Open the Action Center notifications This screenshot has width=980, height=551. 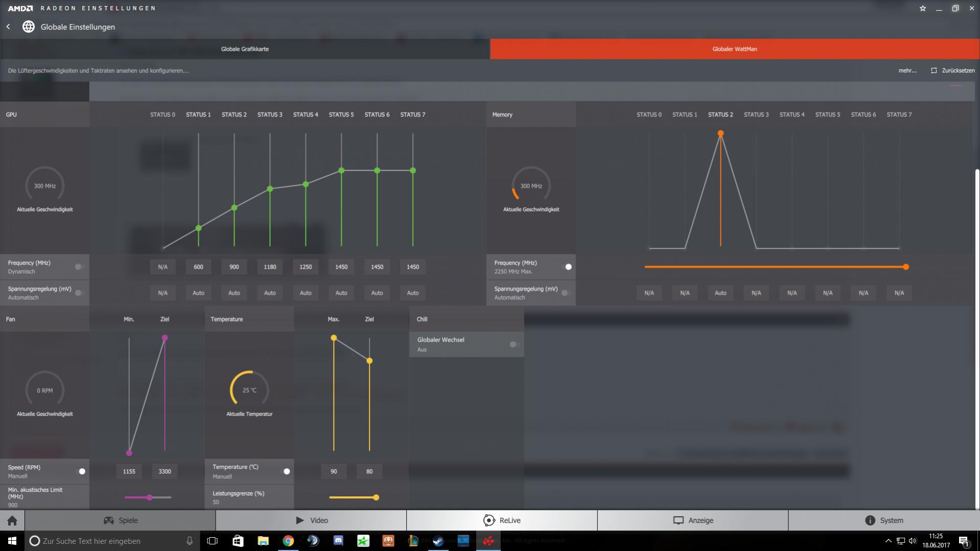click(x=964, y=541)
